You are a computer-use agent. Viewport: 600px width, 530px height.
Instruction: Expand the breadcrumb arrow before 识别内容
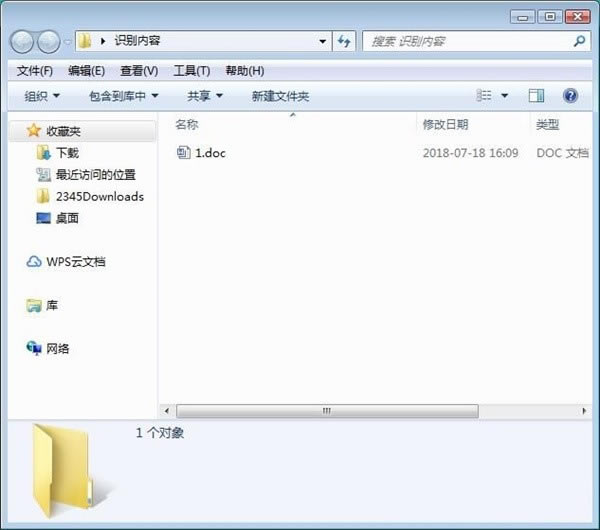[103, 41]
